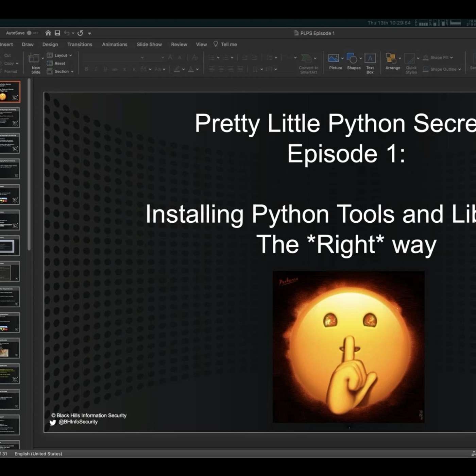Toggle underline formatting
Image resolution: width=476 pixels, height=476 pixels.
[x=105, y=69]
